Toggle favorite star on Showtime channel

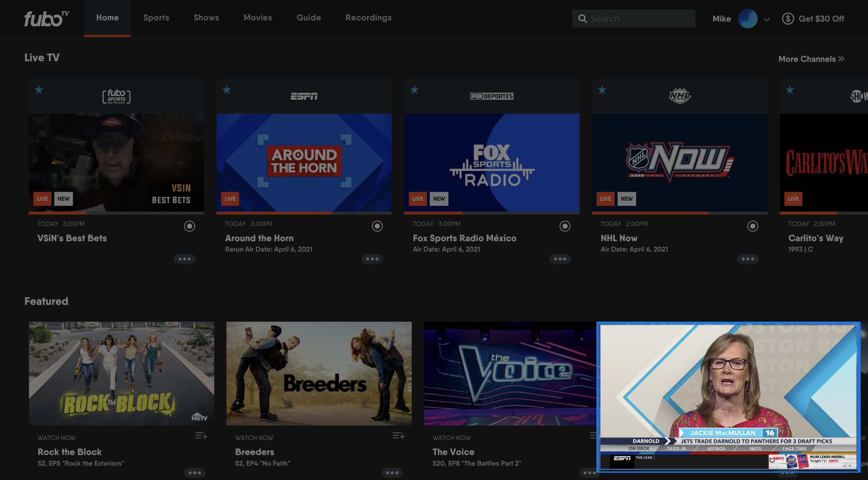[790, 90]
